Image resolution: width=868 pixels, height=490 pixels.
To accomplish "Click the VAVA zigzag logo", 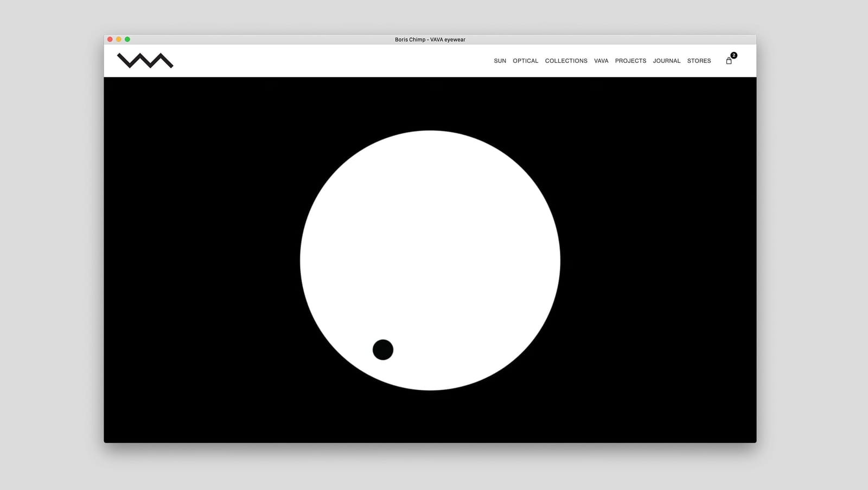I will tap(145, 60).
